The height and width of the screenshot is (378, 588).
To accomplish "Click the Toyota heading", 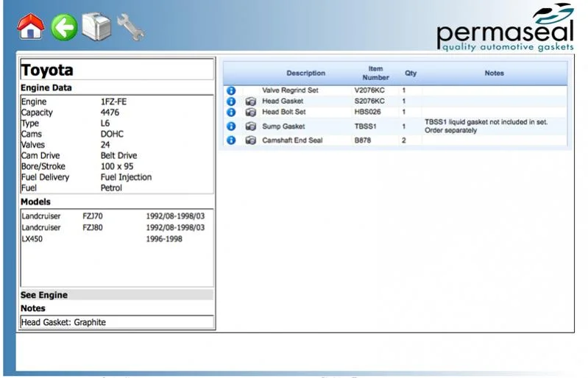I will pos(47,70).
